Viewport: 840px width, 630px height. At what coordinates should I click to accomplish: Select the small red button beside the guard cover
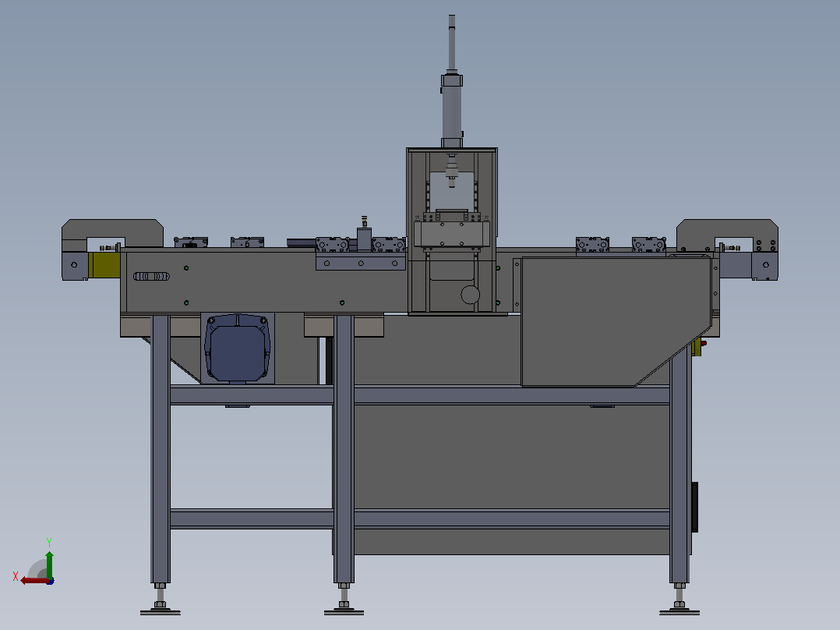(x=704, y=343)
